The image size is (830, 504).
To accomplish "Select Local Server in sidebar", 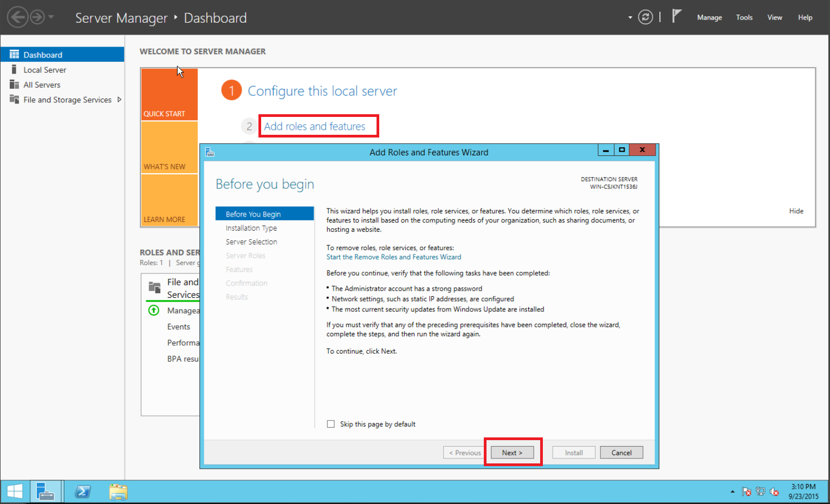I will coord(44,70).
